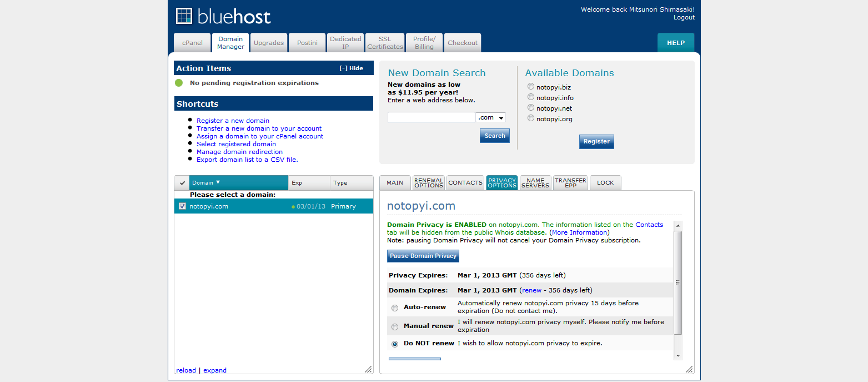Click the scrollbar down arrow
Viewport: 868px width, 382px height.
pyautogui.click(x=678, y=355)
